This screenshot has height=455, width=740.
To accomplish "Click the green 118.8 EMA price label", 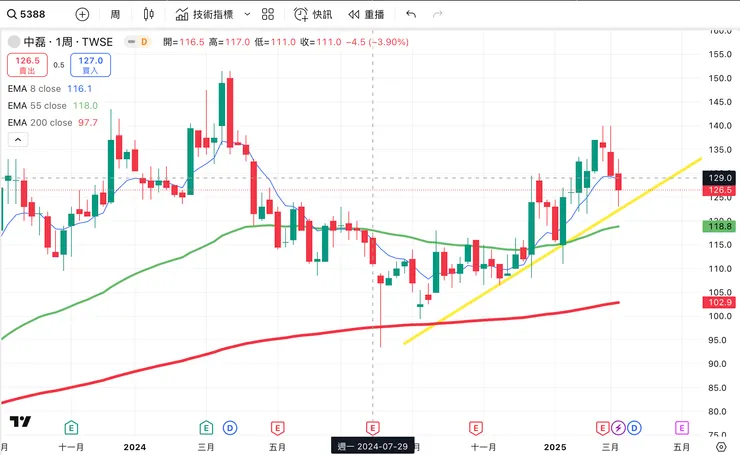I will point(720,227).
